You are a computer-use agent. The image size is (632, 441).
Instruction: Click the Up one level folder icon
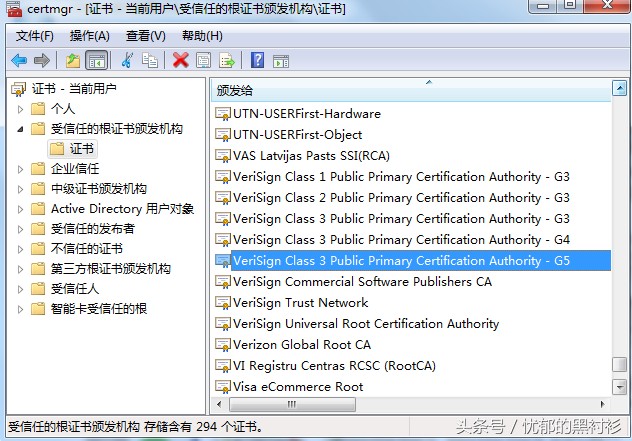pyautogui.click(x=73, y=61)
